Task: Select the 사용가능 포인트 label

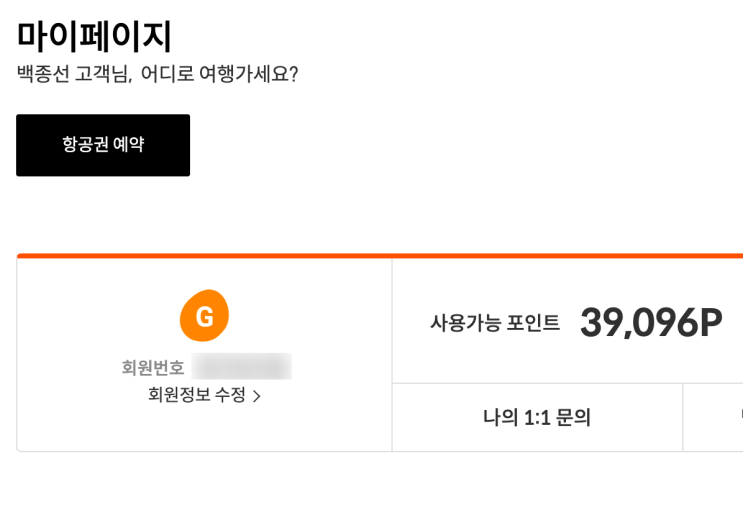Action: 495,323
